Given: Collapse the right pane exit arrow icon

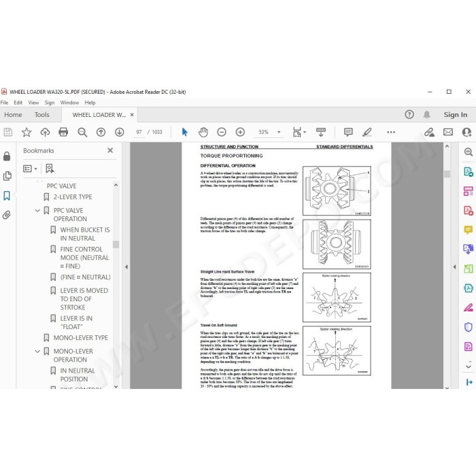Looking at the screenshot, I should [x=469, y=382].
